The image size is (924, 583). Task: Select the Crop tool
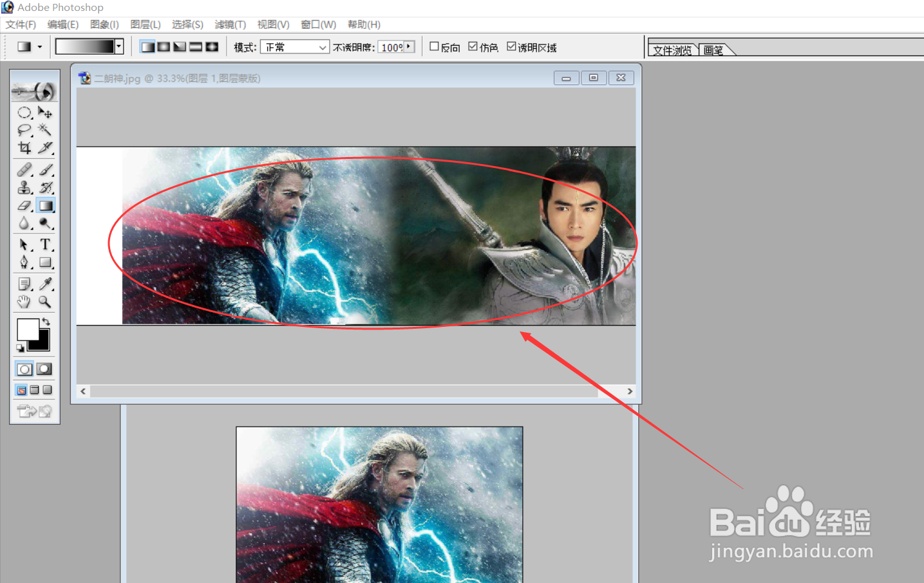(24, 148)
